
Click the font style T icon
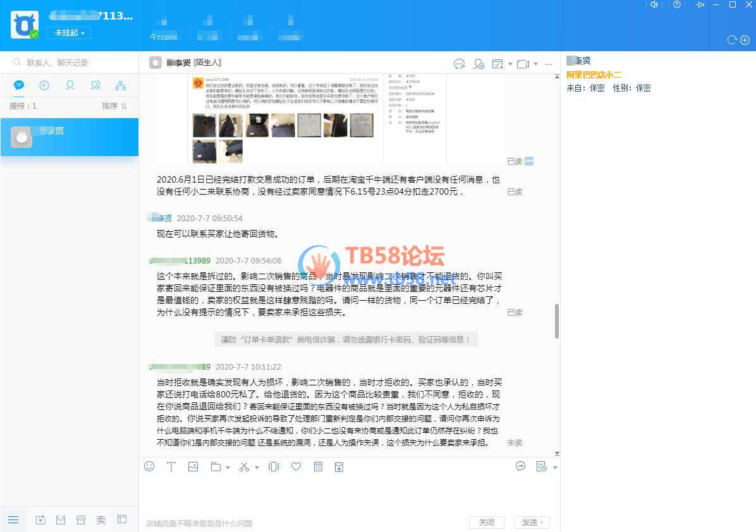171,467
